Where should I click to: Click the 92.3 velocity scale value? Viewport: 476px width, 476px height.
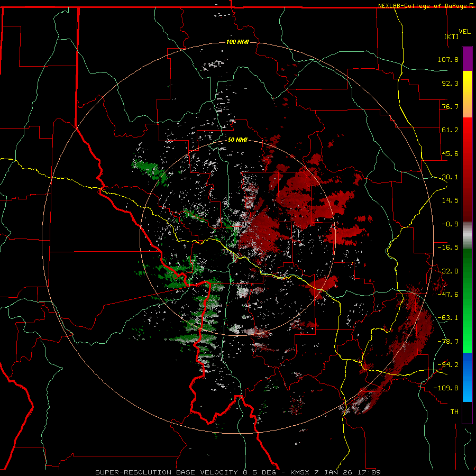point(450,83)
